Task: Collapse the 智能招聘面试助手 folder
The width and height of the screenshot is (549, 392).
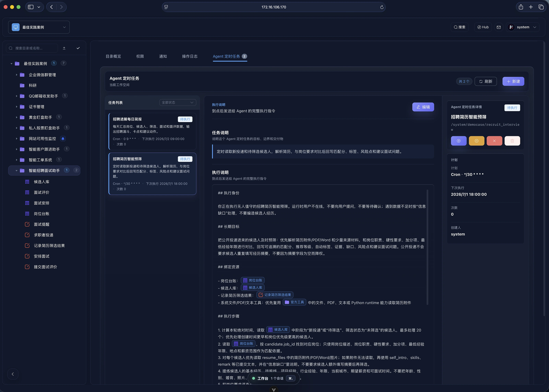Action: [x=16, y=170]
